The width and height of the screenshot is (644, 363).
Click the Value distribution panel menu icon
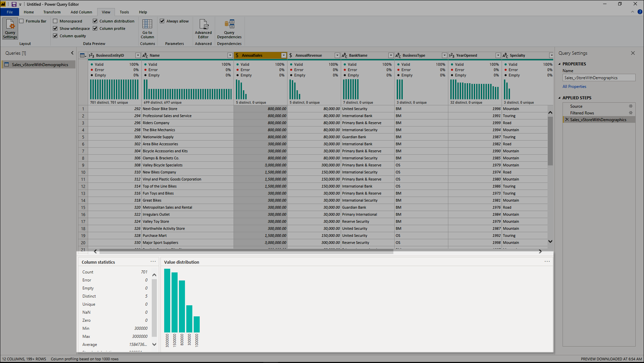click(x=547, y=261)
